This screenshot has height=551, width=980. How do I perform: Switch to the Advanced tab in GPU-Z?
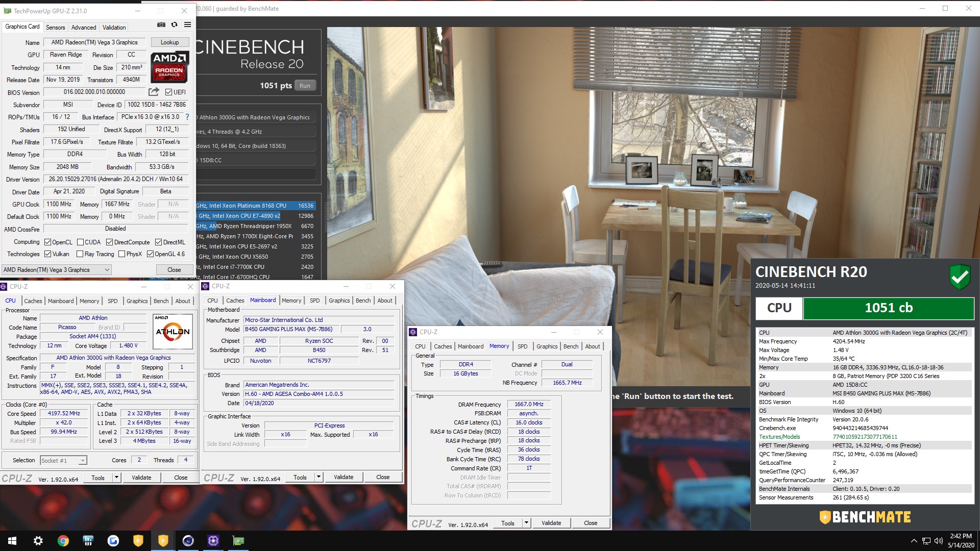(x=84, y=28)
